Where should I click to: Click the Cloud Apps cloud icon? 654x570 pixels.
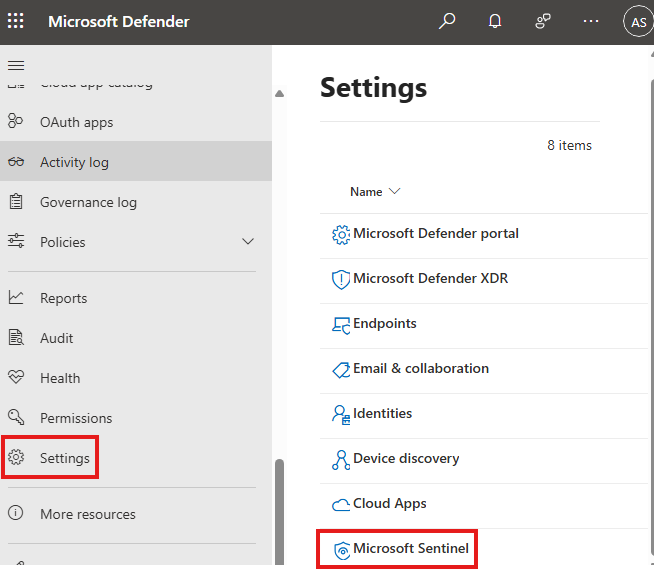click(341, 505)
